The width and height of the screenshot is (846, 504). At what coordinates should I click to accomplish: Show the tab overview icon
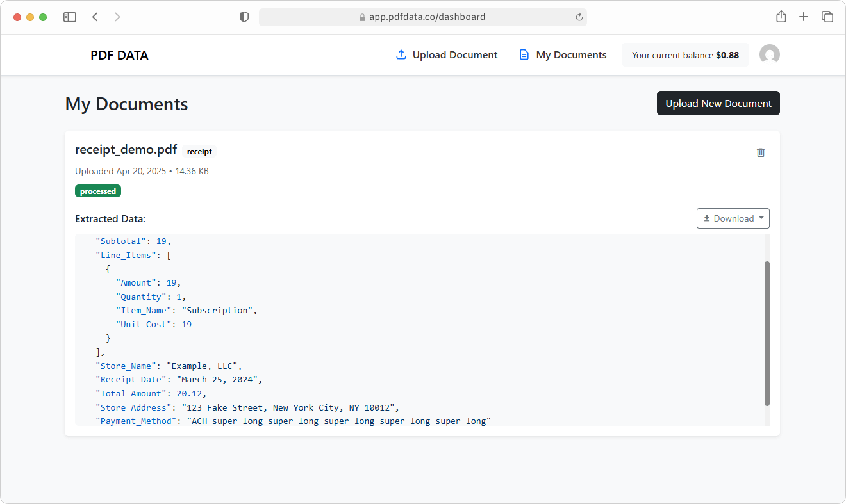pos(827,17)
